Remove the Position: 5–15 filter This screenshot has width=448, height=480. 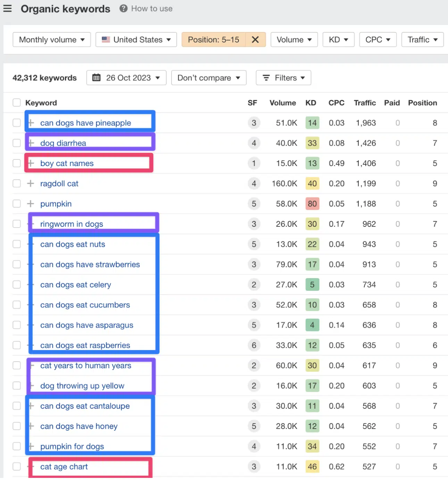255,40
